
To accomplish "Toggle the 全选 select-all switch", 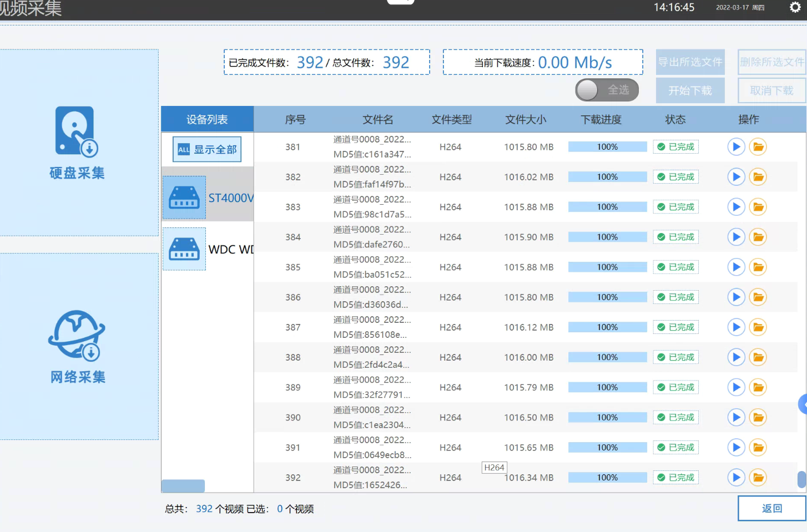I will pos(607,90).
